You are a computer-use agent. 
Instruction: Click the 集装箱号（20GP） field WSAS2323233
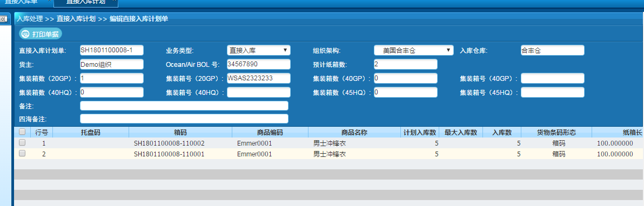259,78
